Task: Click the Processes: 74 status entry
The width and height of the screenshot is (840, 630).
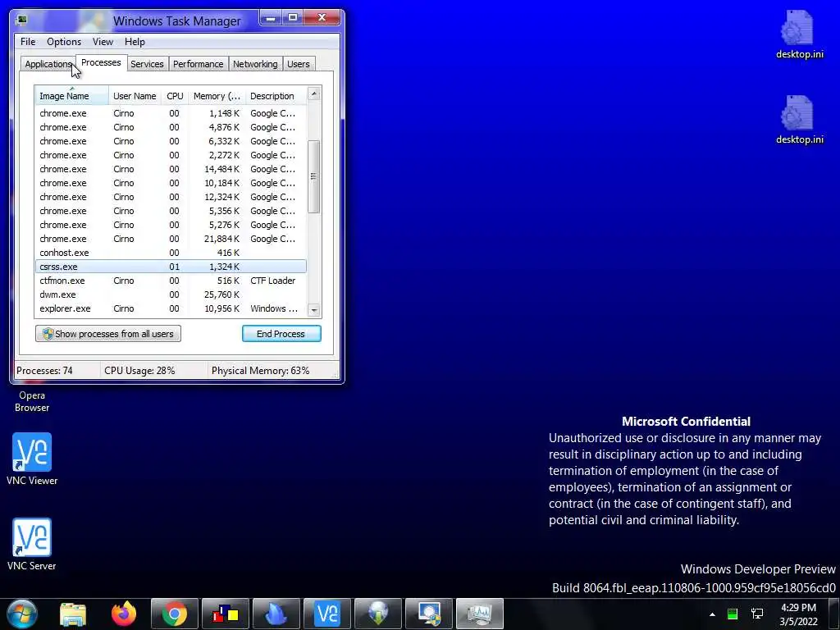Action: coord(44,371)
